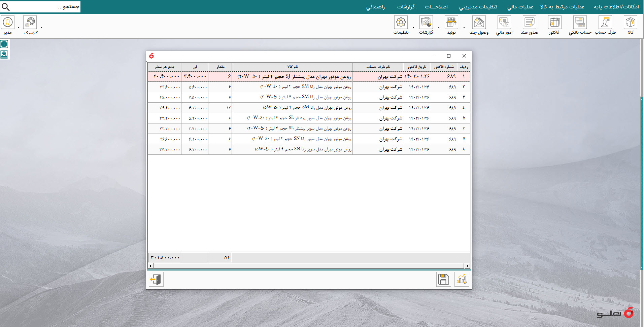Screen dimensions: 644x327
Task: Expand the dropdown arrow next to کلاسيک
Action: click(41, 28)
